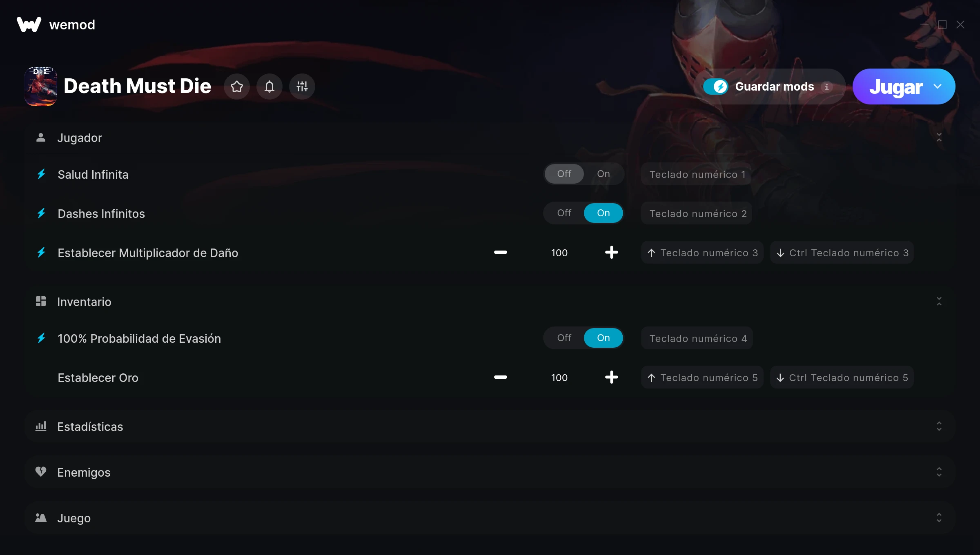Expand the Estadísticas section

pos(490,426)
